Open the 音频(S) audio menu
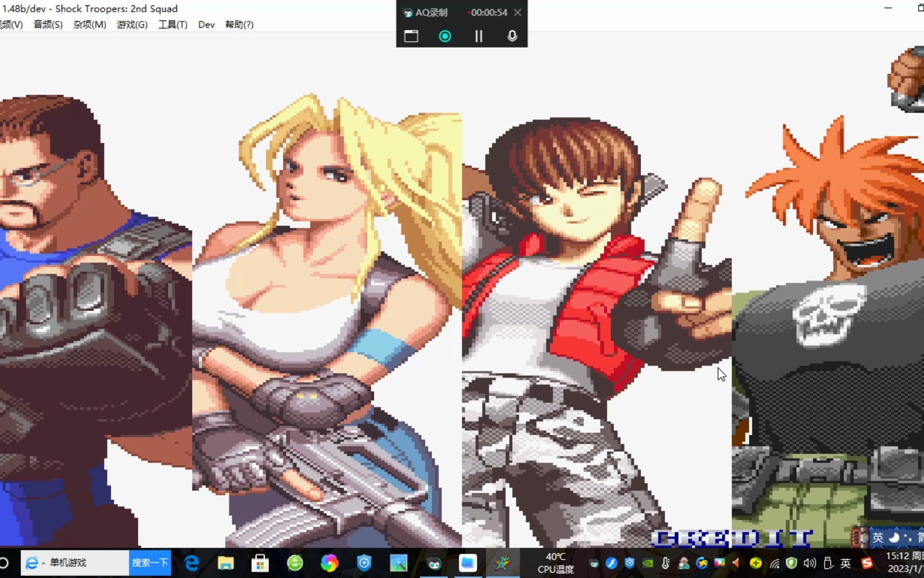 [48, 25]
